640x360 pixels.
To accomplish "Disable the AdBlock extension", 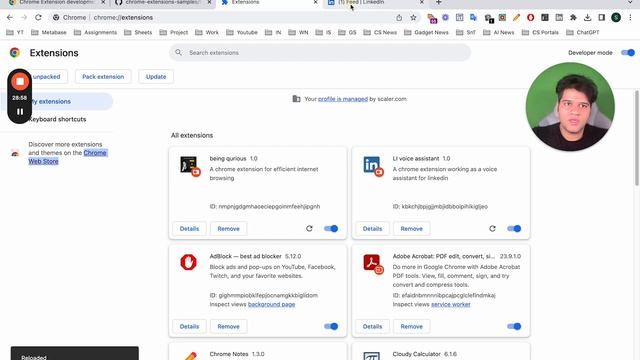I will [x=331, y=327].
